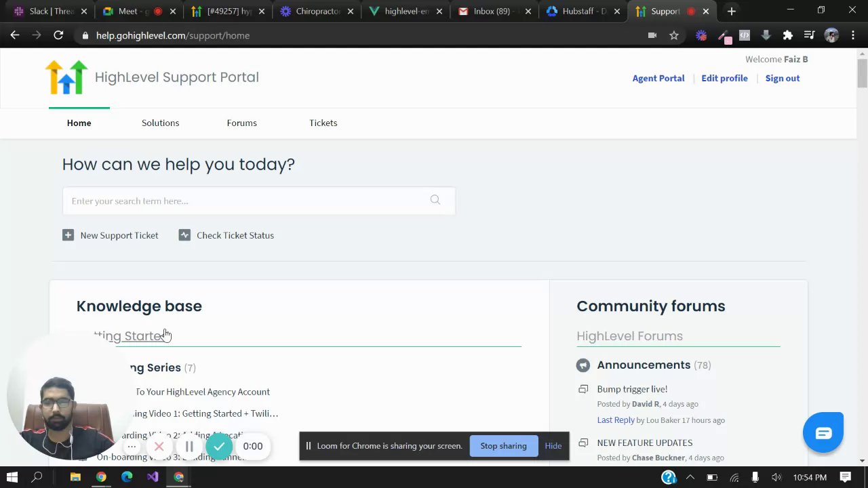
Task: Click the taskbar clock showing 10:54 PM
Action: pos(809,477)
